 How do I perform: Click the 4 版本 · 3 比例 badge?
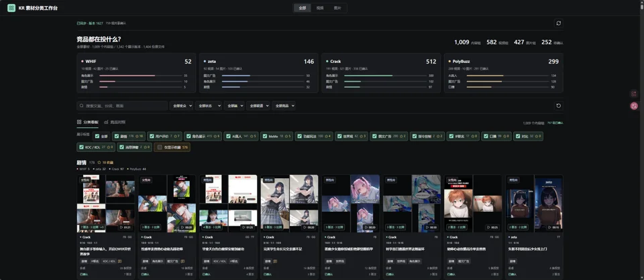(211, 227)
